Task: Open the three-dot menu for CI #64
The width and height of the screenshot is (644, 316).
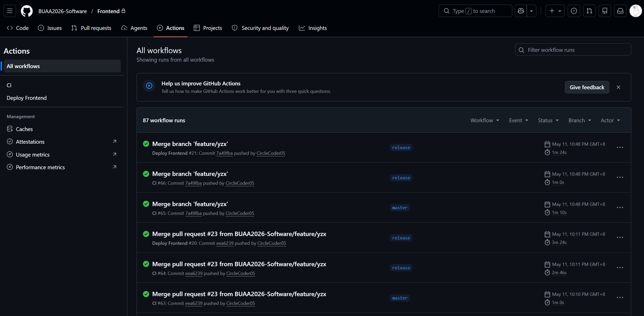Action: [620, 268]
